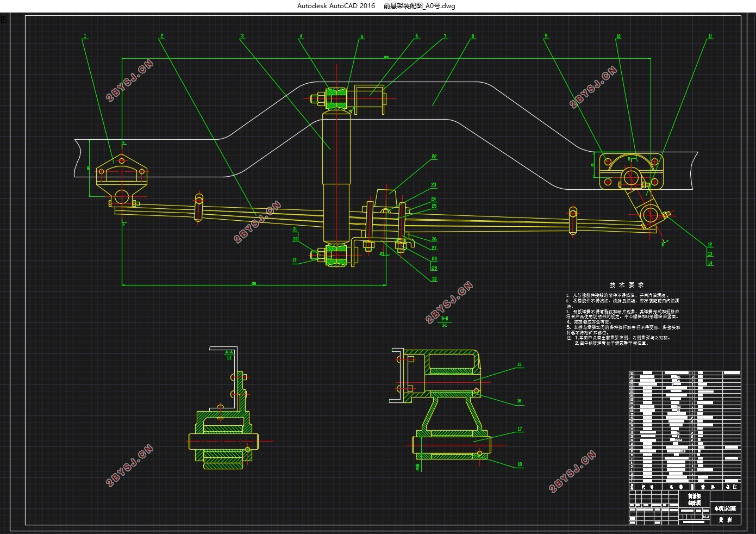Select part balloon number 23
The image size is (756, 534).
[x=434, y=185]
